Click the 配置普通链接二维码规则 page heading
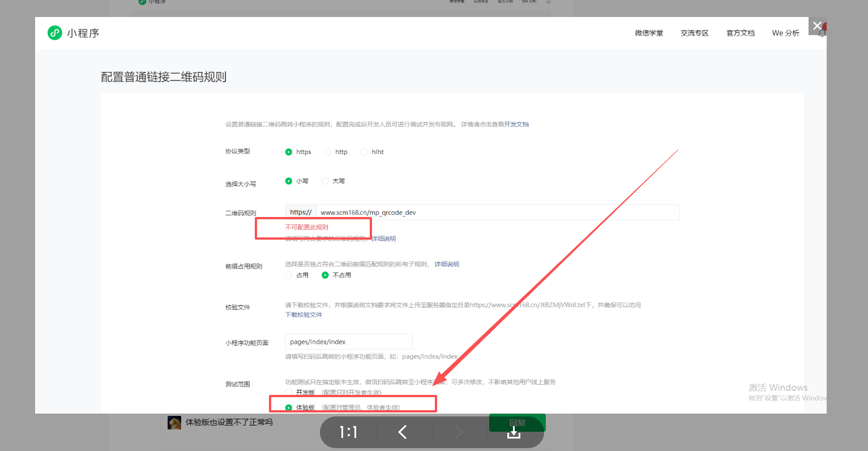Image resolution: width=868 pixels, height=451 pixels. [x=164, y=77]
